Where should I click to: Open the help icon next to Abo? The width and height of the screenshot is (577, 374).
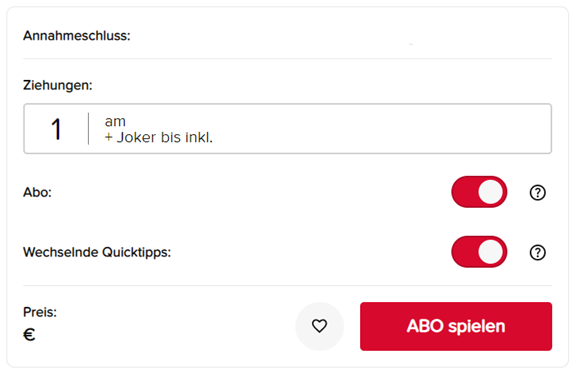pos(537,192)
